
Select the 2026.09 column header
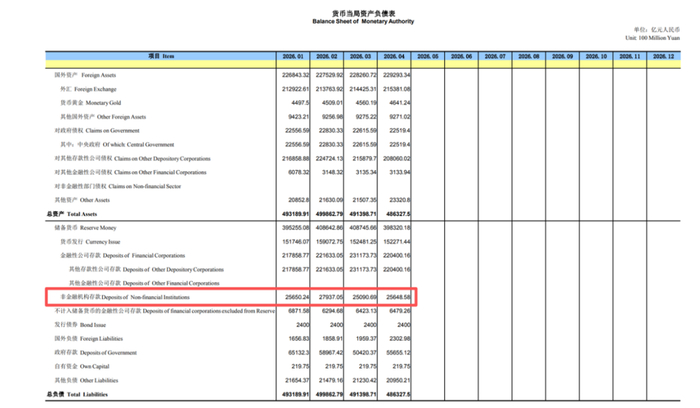click(x=562, y=56)
